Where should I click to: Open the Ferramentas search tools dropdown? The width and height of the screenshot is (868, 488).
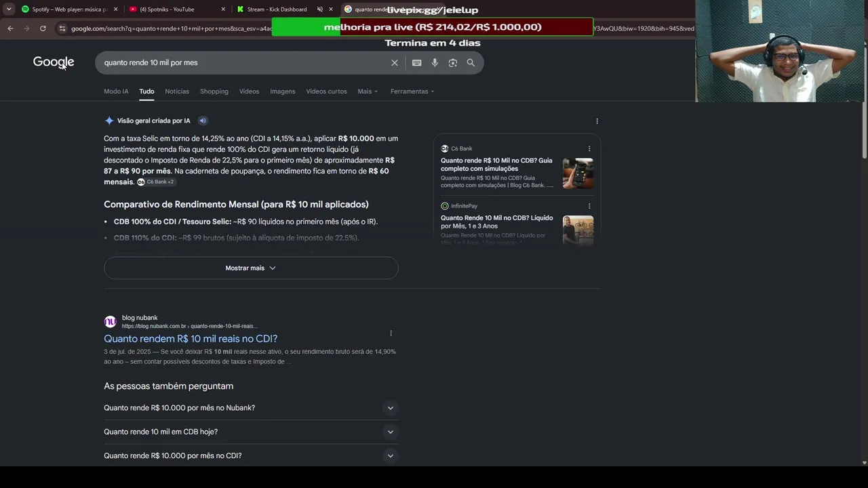coord(412,91)
